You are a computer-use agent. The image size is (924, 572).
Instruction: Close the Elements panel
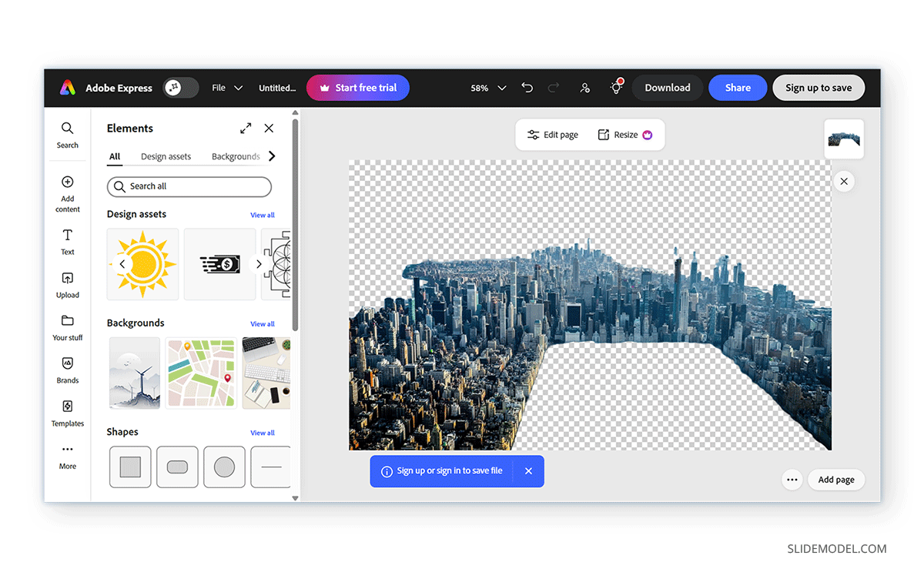(269, 129)
